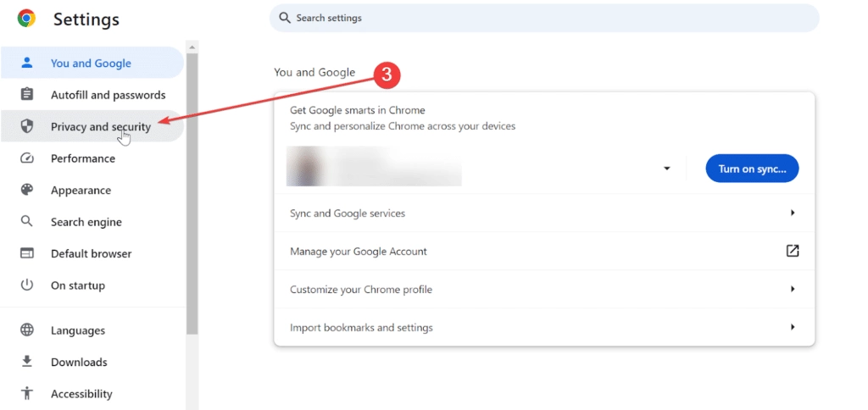868x410 pixels.
Task: Focus the Search settings field
Action: (x=544, y=19)
